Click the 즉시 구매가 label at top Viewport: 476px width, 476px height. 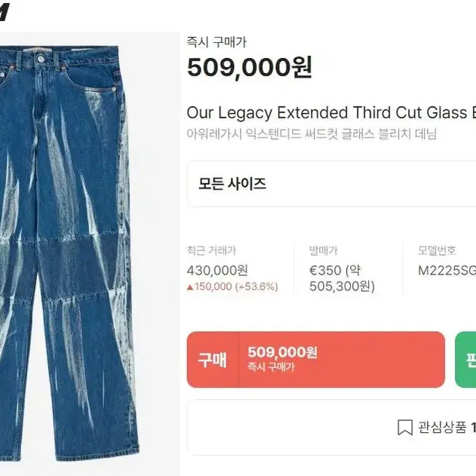pyautogui.click(x=217, y=42)
